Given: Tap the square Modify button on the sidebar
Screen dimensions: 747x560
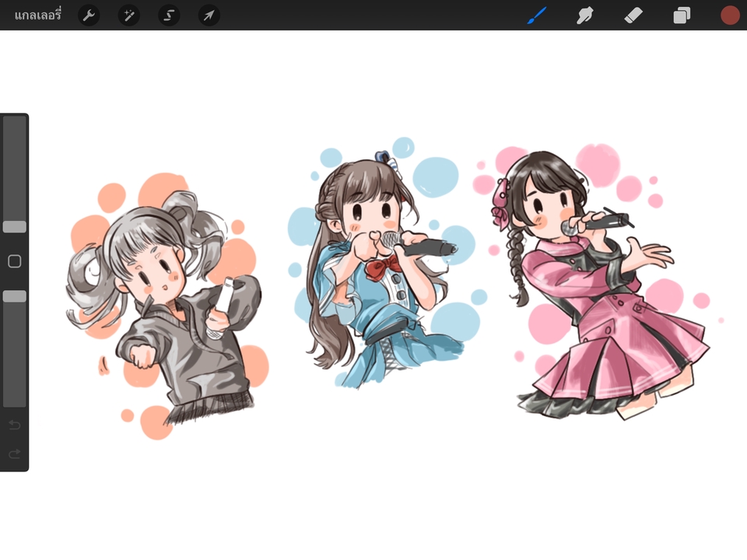Looking at the screenshot, I should pos(13,261).
